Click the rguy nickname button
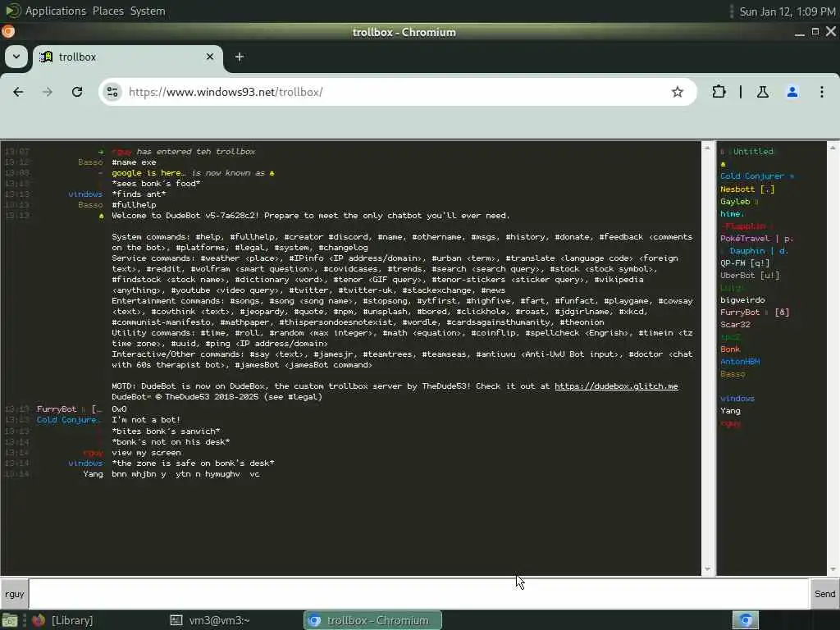840x630 pixels. 15,594
